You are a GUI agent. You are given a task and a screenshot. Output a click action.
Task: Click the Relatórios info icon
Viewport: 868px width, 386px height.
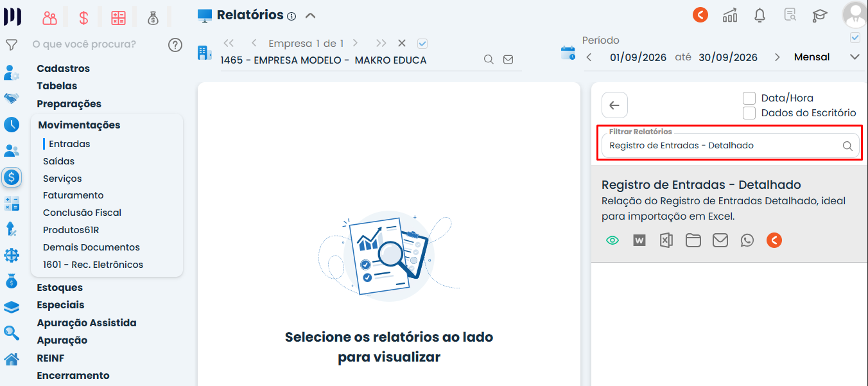(291, 16)
